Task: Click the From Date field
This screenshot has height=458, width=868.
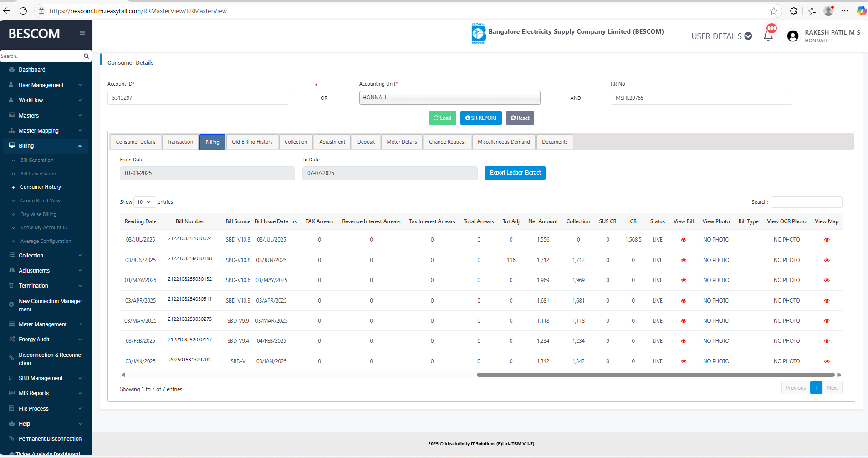Action: click(x=207, y=173)
